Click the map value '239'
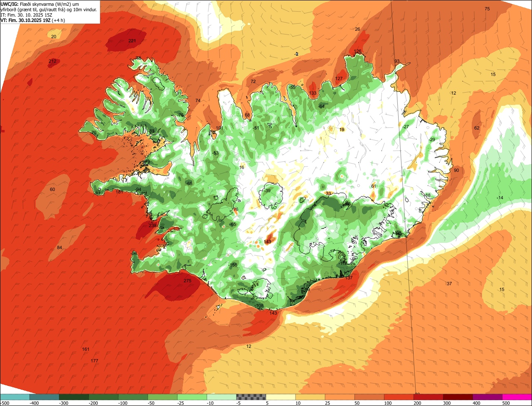This screenshot has height=406, width=532. click(x=153, y=225)
